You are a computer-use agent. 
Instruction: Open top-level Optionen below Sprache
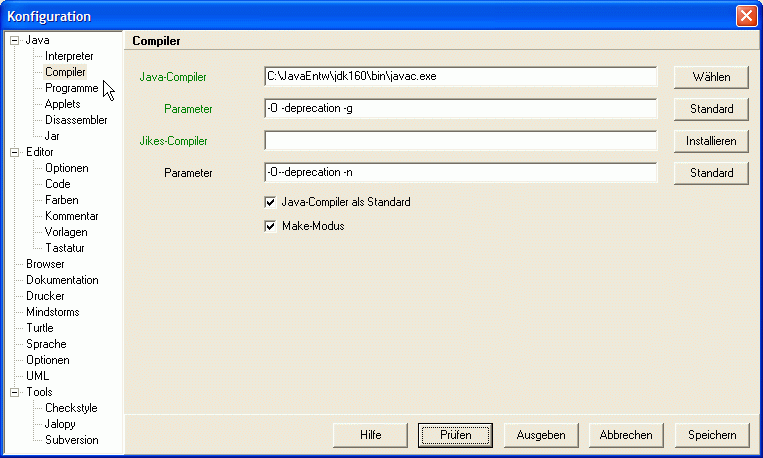[48, 360]
